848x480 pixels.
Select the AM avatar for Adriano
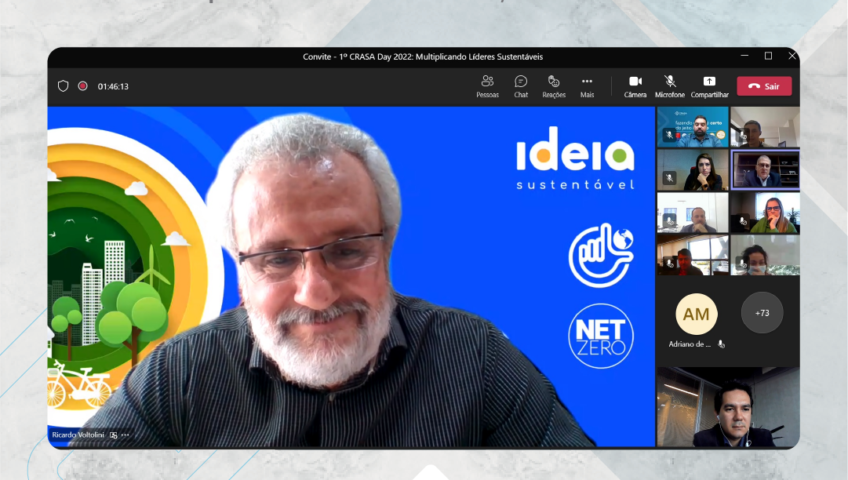click(x=696, y=314)
